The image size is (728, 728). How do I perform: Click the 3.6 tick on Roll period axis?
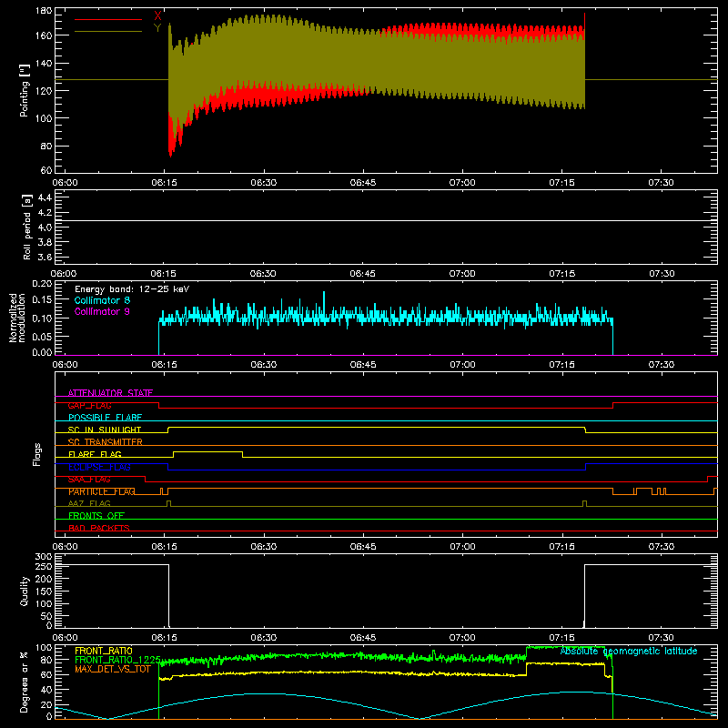(45, 257)
